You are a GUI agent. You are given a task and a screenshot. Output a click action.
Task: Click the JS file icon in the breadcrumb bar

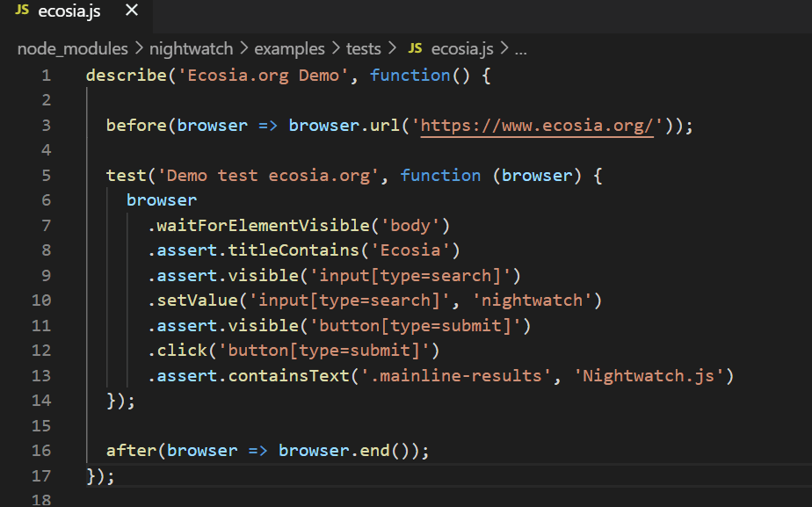414,48
